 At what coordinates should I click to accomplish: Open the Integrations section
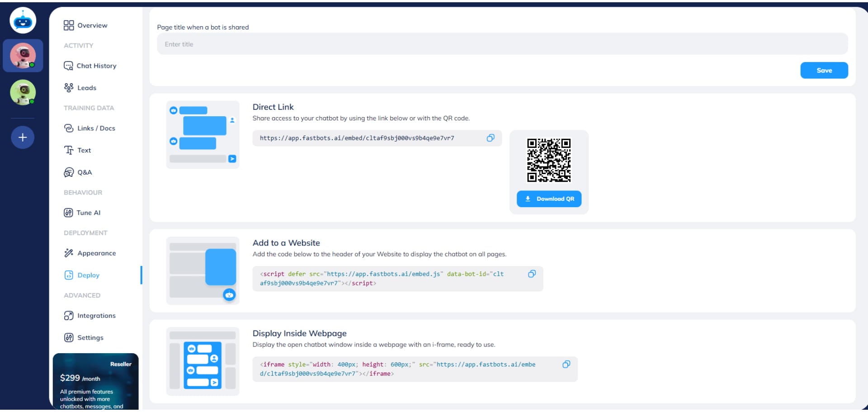96,315
